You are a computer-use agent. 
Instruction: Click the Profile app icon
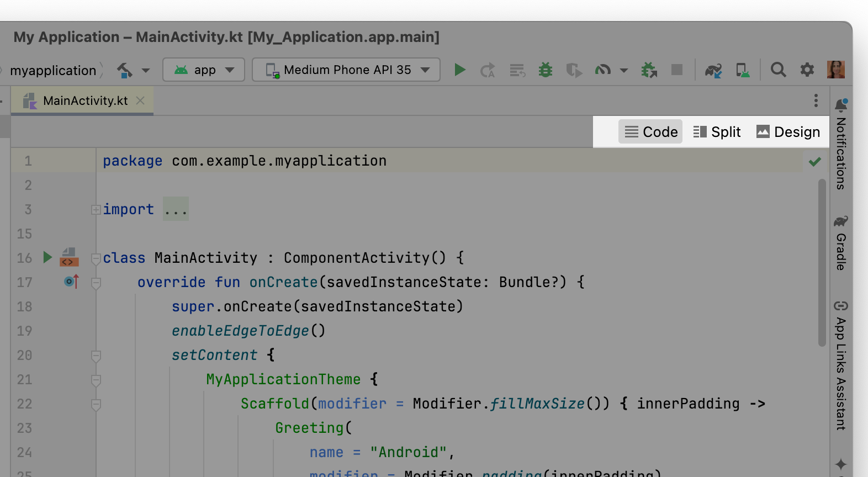[x=602, y=70]
